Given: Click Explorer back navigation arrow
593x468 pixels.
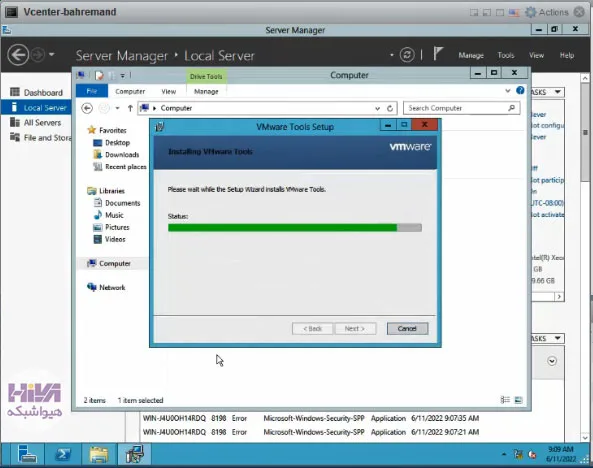Looking at the screenshot, I should pyautogui.click(x=87, y=108).
